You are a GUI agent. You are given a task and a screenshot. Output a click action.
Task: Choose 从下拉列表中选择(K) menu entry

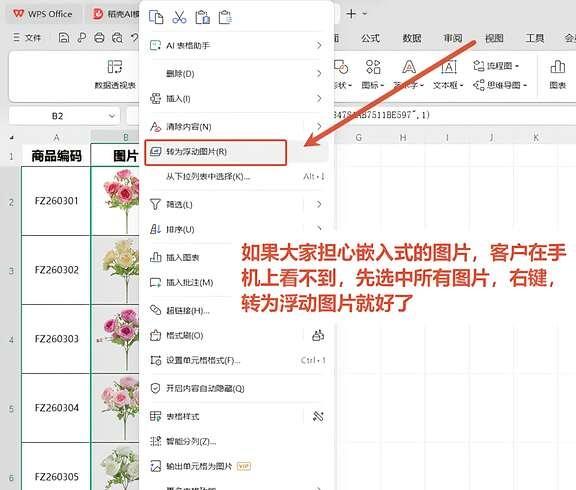[235, 177]
